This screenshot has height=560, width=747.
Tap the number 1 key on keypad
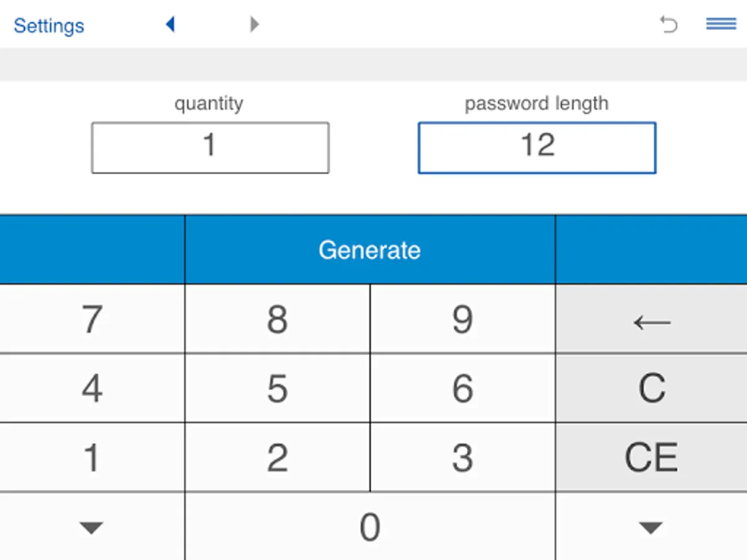[92, 457]
